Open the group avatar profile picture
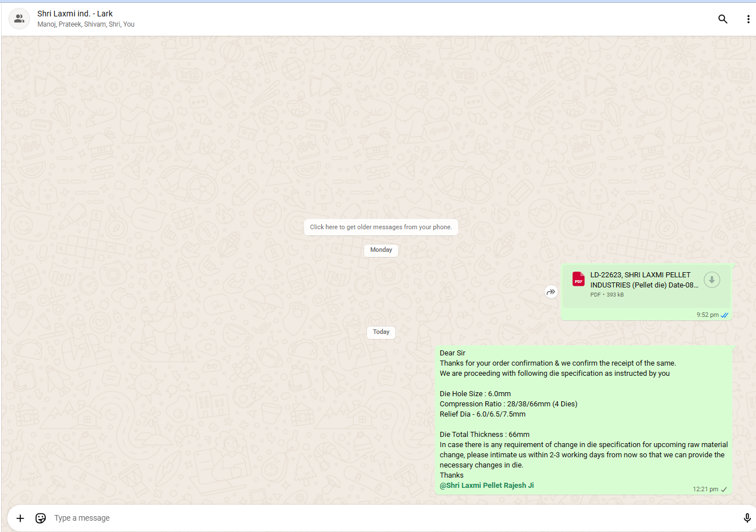Image resolution: width=756 pixels, height=532 pixels. coord(19,19)
